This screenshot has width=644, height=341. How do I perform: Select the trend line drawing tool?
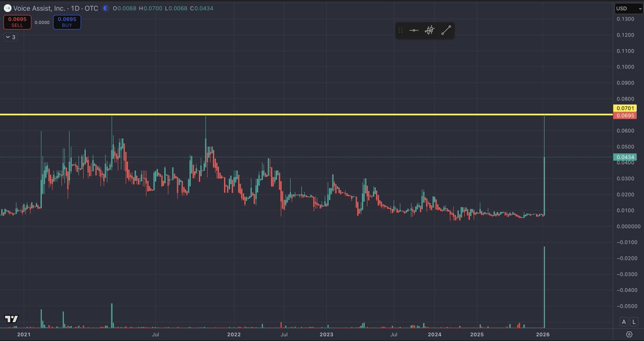(446, 31)
